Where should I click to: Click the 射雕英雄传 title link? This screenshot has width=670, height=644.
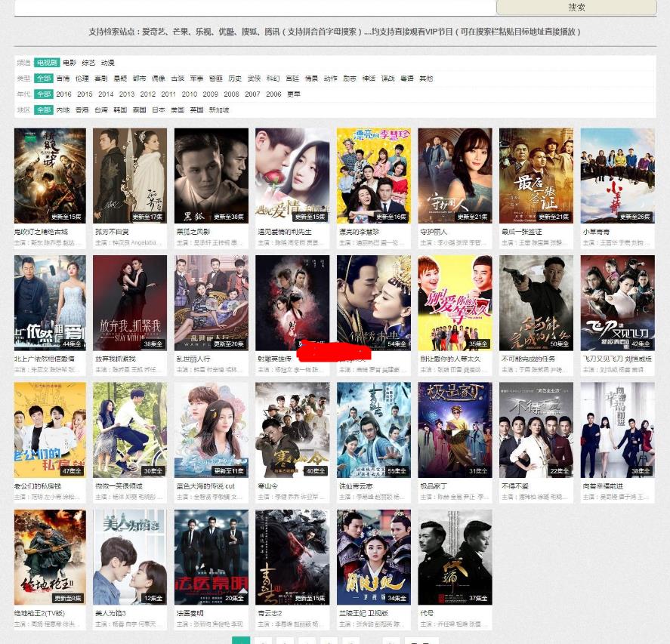(x=274, y=359)
